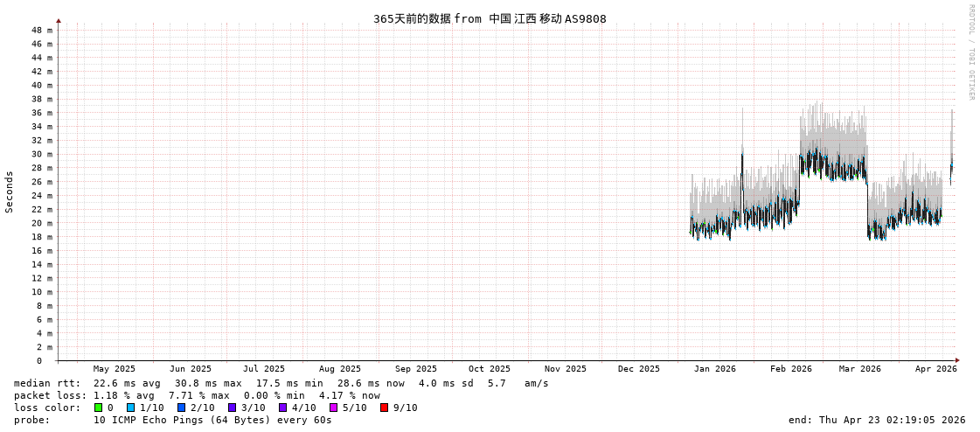The image size is (980, 432).
Task: Click the vertical Seconds axis label
Action: click(x=10, y=192)
